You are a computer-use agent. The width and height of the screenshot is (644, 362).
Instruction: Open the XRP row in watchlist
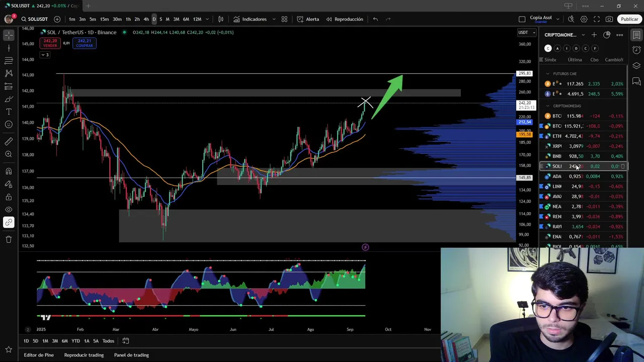[584, 146]
